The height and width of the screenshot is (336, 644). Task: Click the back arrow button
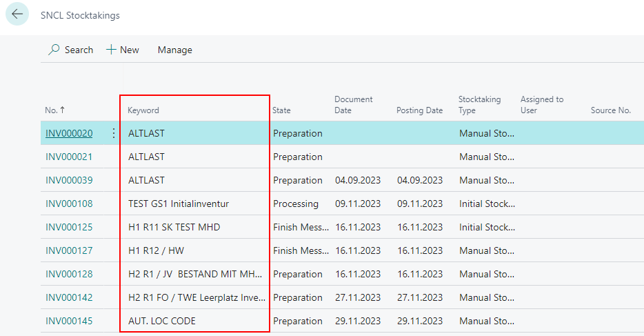(17, 14)
